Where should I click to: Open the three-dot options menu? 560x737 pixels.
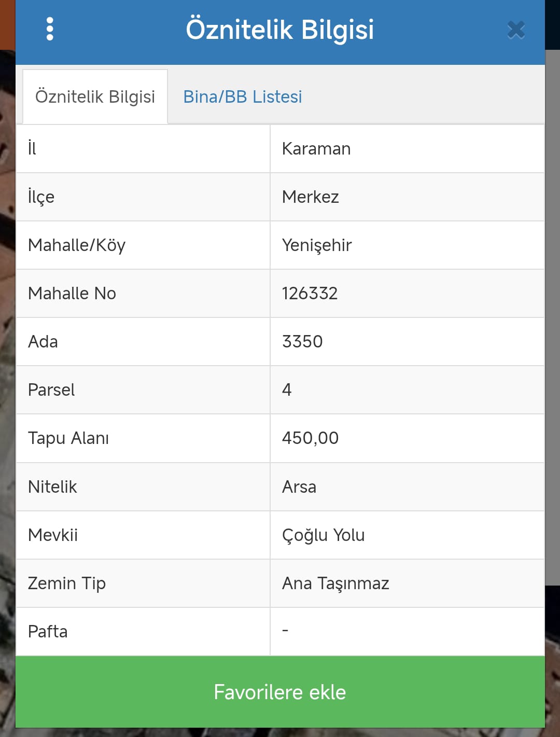pyautogui.click(x=50, y=29)
